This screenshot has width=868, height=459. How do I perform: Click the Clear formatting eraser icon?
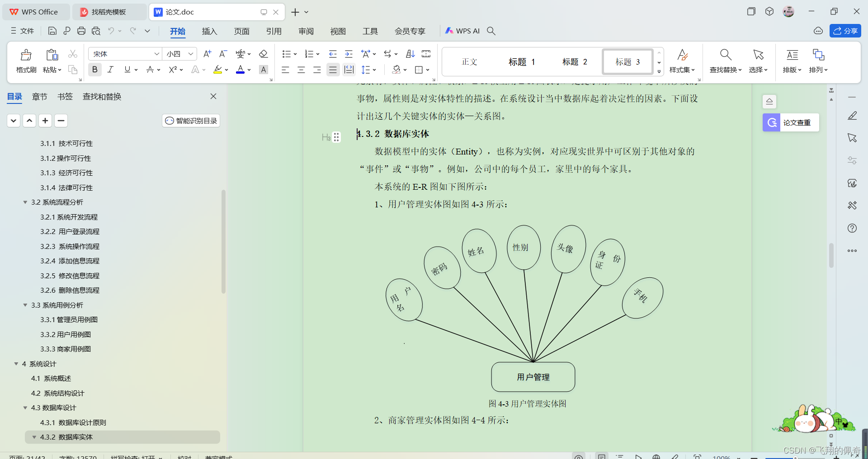click(x=263, y=54)
